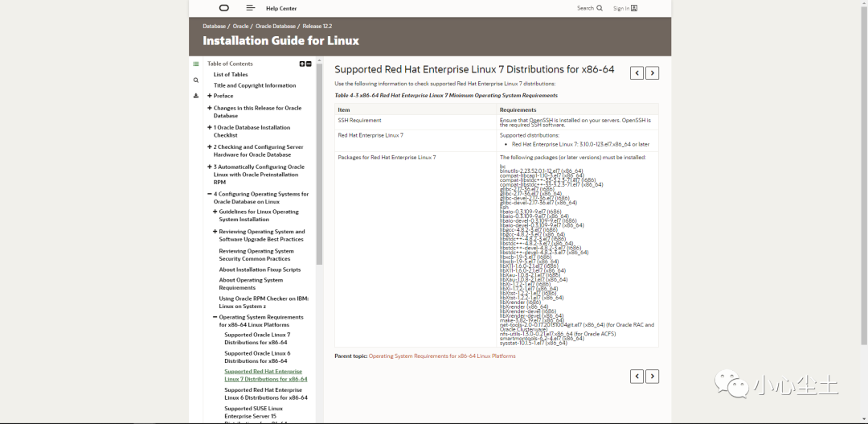Click the sidebar download icon
Viewport: 868px width, 424px height.
[196, 96]
